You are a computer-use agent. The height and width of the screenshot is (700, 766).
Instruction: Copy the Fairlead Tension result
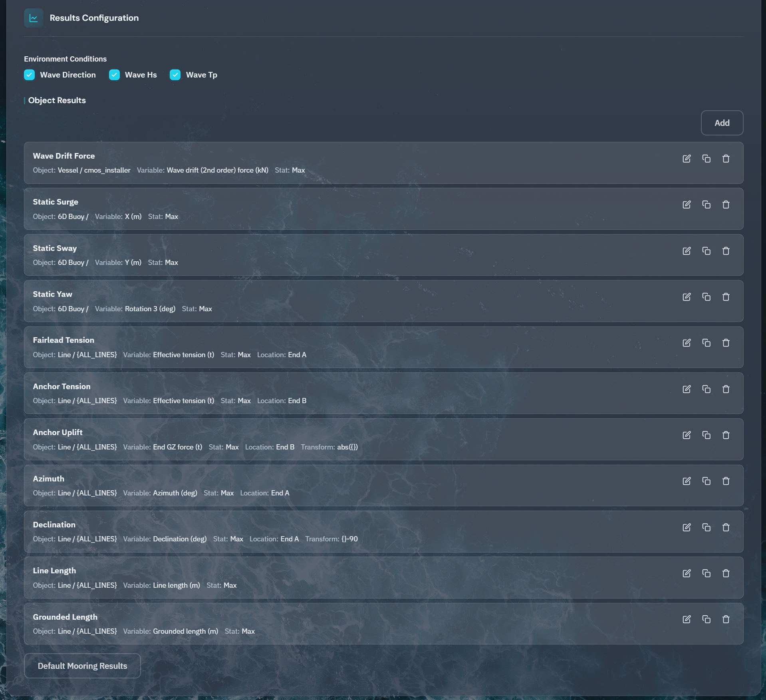point(706,343)
